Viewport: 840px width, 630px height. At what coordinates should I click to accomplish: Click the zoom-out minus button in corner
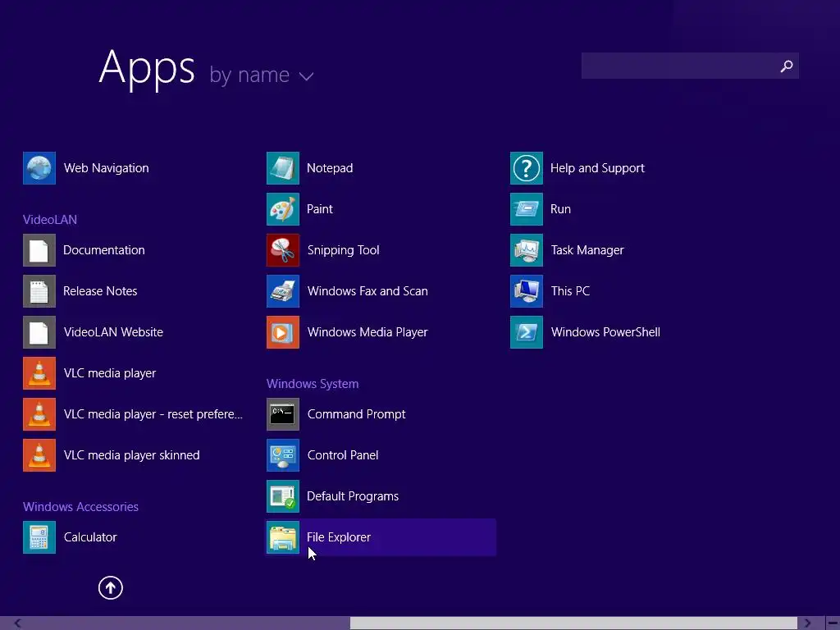[x=833, y=623]
